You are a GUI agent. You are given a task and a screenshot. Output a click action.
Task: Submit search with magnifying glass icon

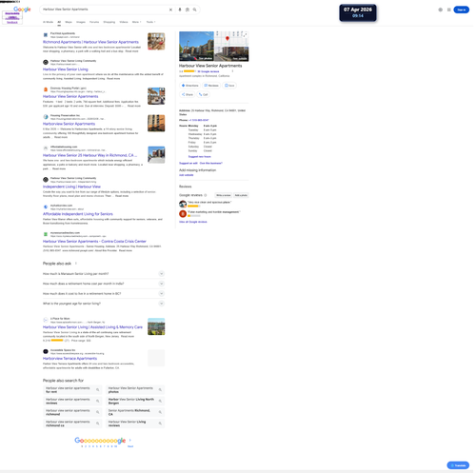coord(194,10)
